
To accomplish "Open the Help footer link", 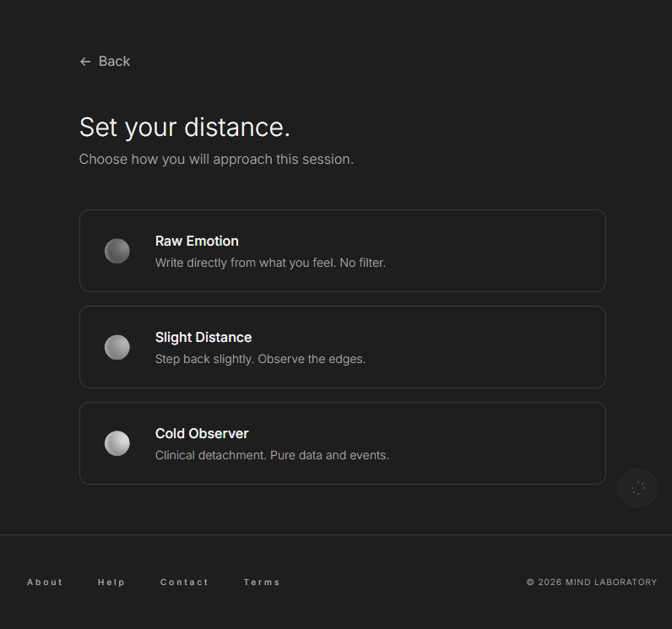I will coord(111,582).
